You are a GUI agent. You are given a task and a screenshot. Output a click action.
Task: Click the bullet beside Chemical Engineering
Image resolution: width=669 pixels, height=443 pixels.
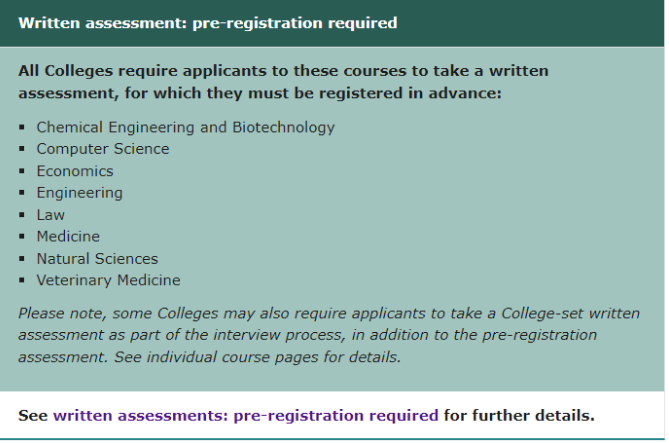pos(22,128)
